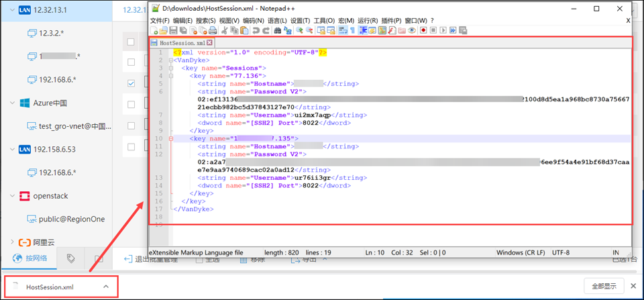Click the Start Recording macro icon
Image resolution: width=644 pixels, height=300 pixels.
[x=423, y=30]
